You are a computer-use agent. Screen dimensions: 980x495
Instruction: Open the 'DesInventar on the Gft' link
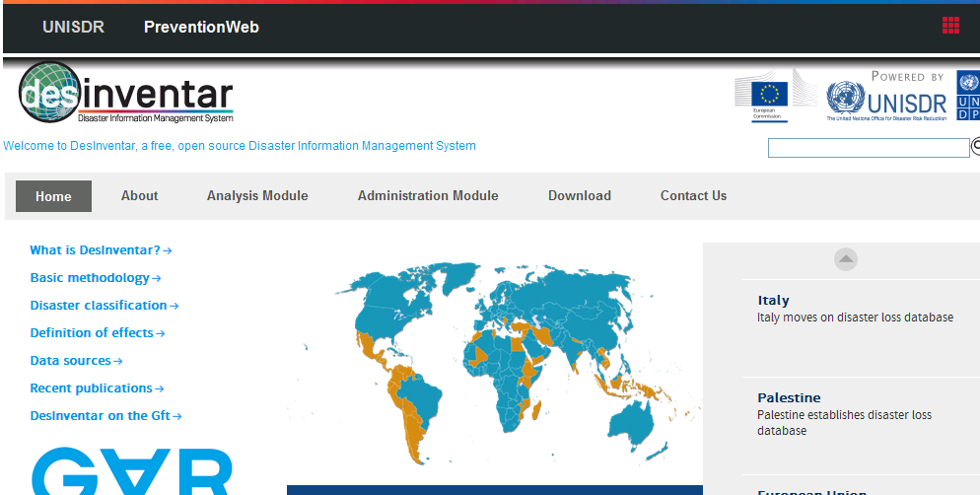(x=105, y=416)
